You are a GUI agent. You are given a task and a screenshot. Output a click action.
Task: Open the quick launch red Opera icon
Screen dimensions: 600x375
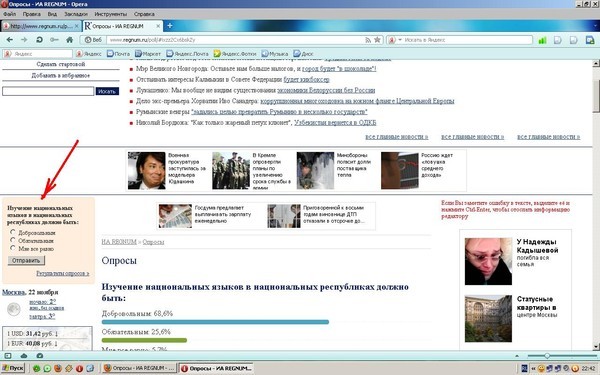coord(79,368)
